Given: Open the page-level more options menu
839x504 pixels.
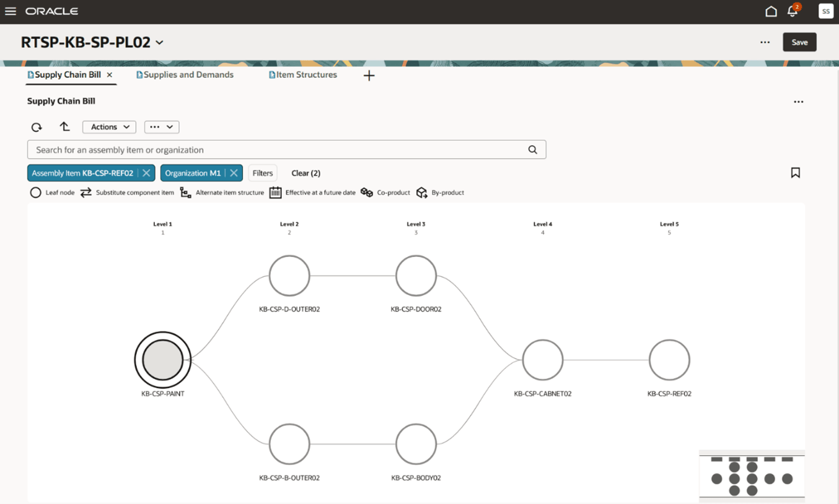Looking at the screenshot, I should [765, 42].
